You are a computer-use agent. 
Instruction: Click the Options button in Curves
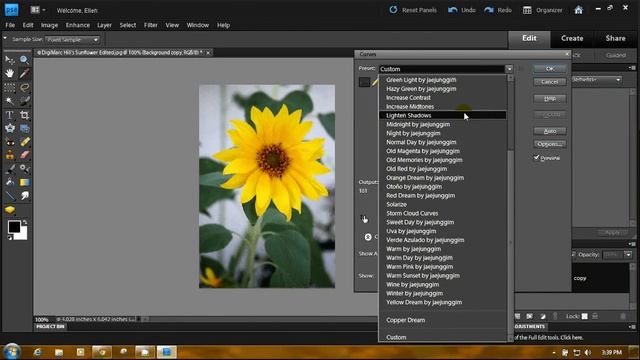click(549, 144)
